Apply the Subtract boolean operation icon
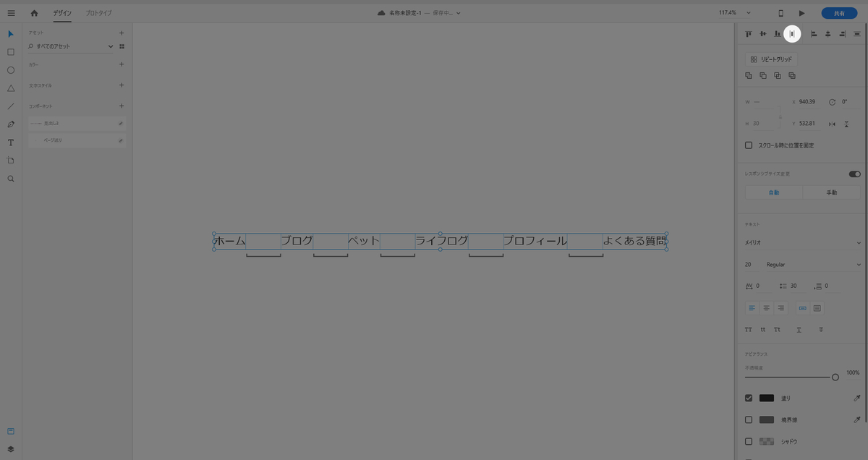The width and height of the screenshot is (868, 460). (762, 75)
